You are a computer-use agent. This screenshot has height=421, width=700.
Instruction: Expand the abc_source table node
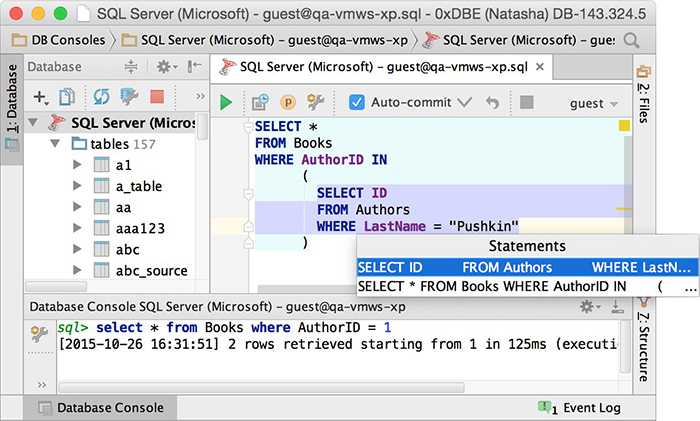[77, 270]
